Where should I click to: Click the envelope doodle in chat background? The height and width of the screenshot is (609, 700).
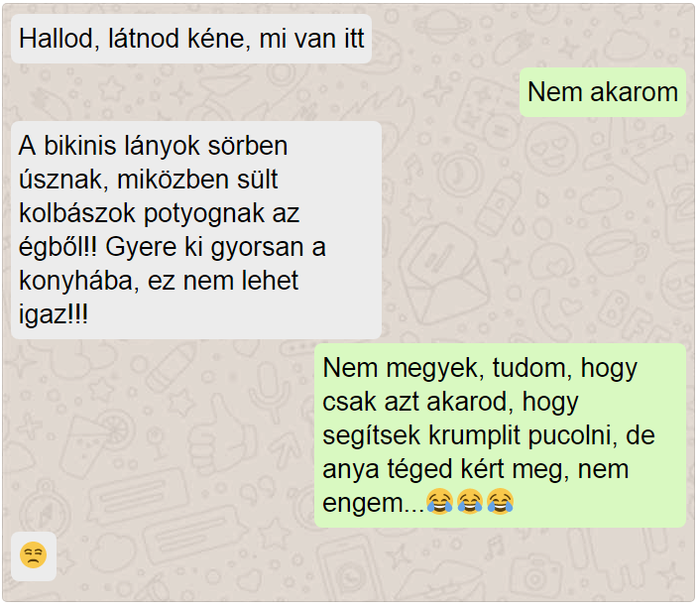click(x=443, y=275)
